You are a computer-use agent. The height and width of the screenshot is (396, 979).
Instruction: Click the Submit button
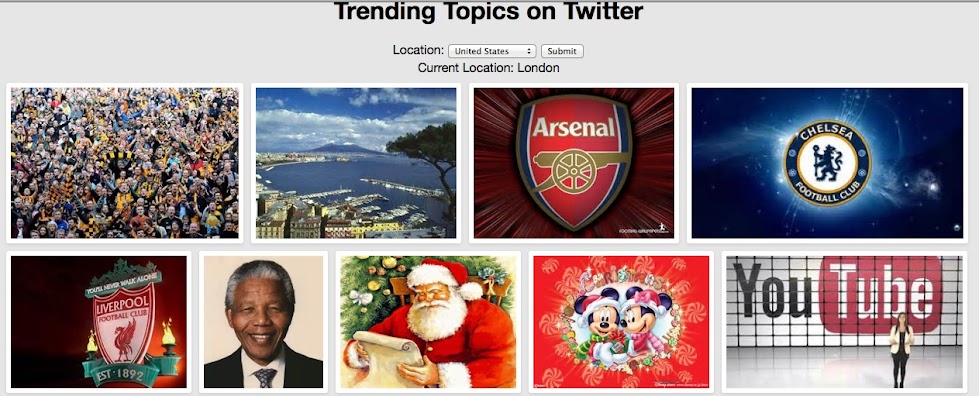(x=562, y=51)
